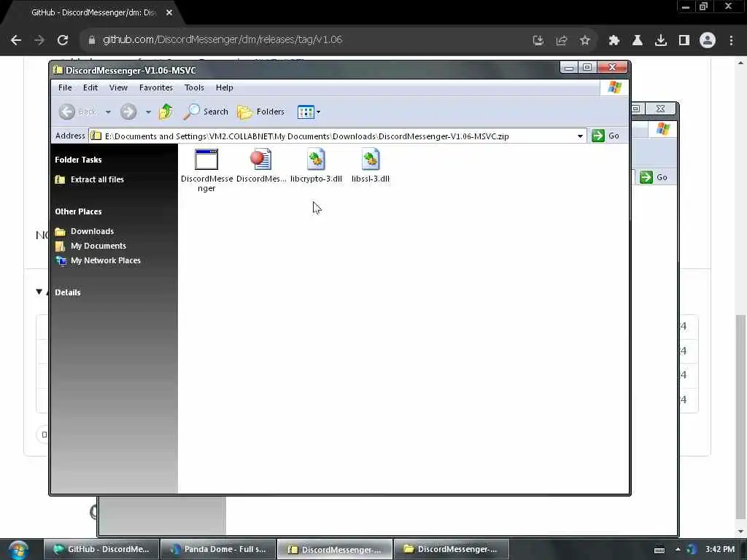747x560 pixels.
Task: Open the Tools menu
Action: point(194,87)
